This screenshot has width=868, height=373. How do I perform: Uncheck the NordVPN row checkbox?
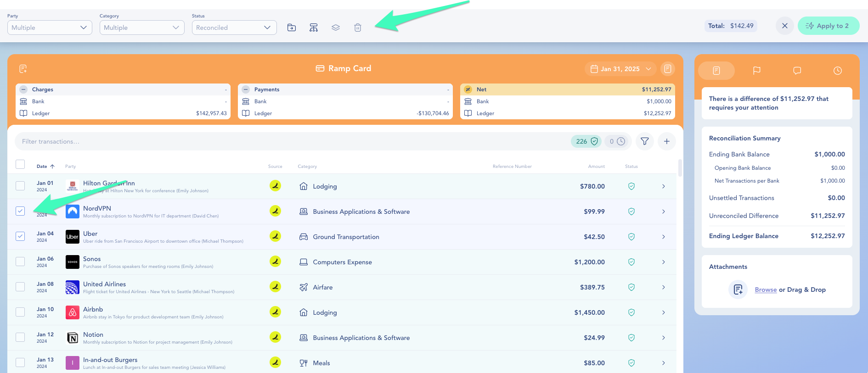click(x=20, y=211)
